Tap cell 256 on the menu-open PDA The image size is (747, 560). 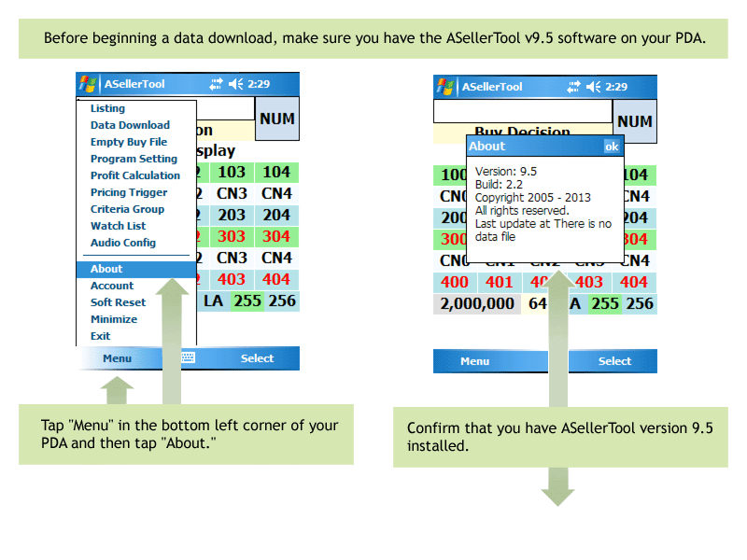pyautogui.click(x=282, y=301)
